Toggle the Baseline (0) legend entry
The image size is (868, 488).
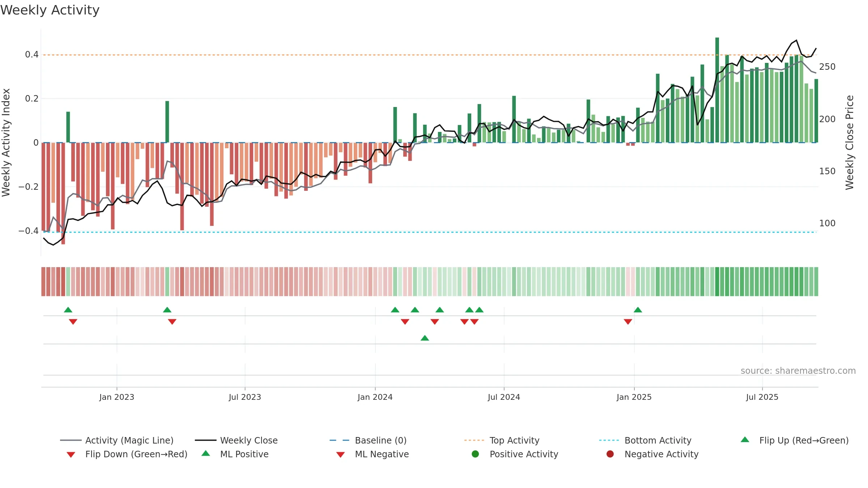(x=368, y=440)
